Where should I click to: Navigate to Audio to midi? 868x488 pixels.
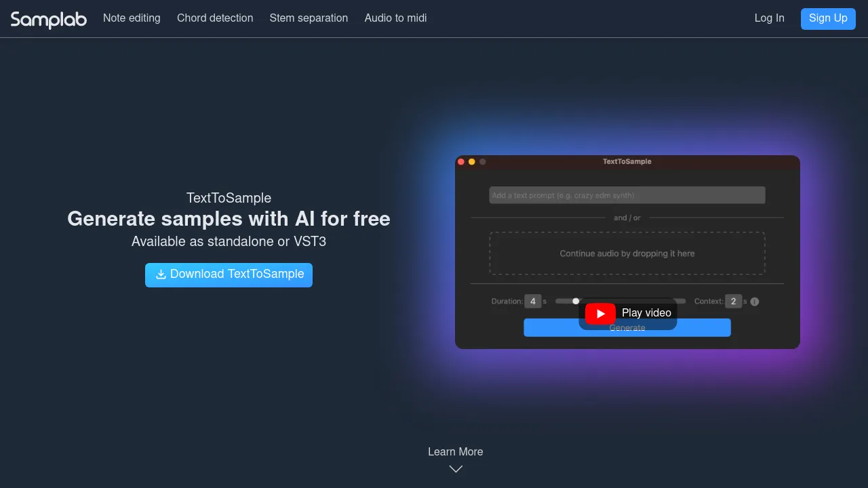click(395, 18)
